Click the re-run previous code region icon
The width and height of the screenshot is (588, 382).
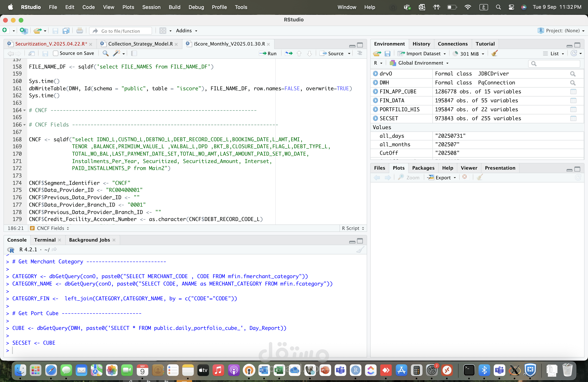coord(289,53)
